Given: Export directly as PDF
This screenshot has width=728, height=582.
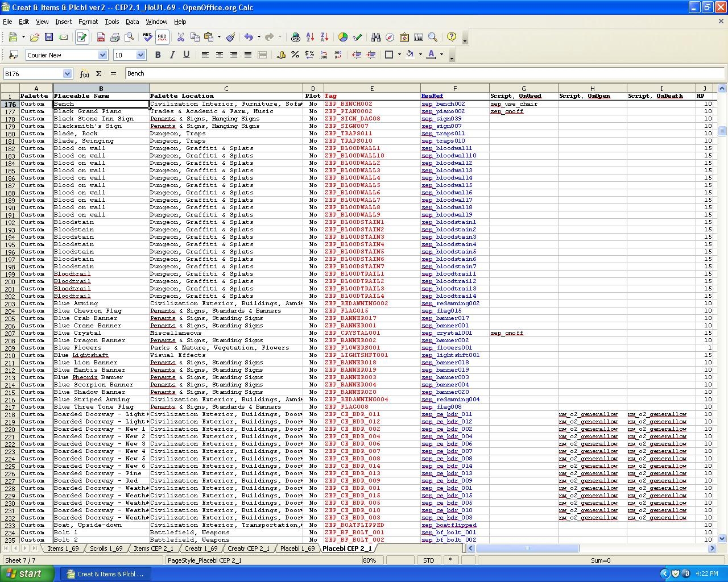Looking at the screenshot, I should pyautogui.click(x=101, y=38).
